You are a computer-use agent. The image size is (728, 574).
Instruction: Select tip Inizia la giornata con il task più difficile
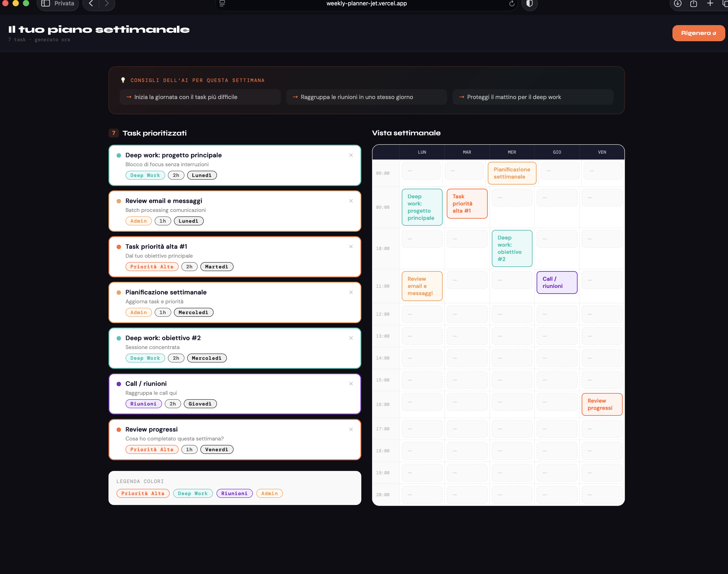(x=200, y=97)
